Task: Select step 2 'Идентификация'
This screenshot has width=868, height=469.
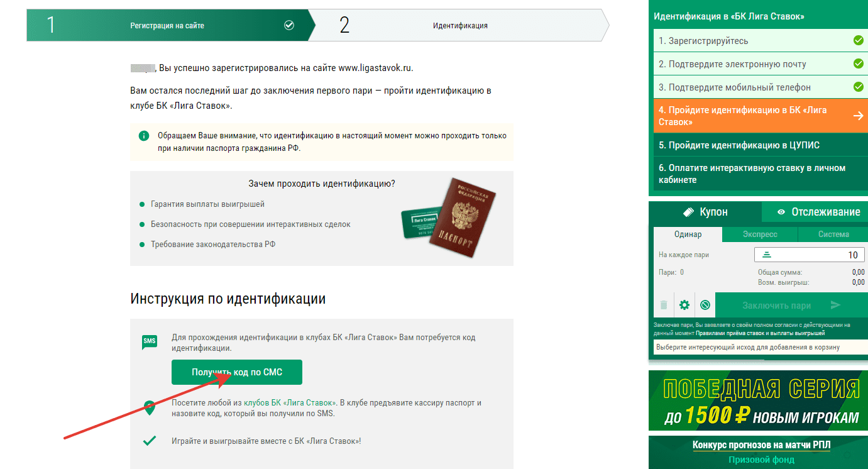Action: tap(459, 26)
